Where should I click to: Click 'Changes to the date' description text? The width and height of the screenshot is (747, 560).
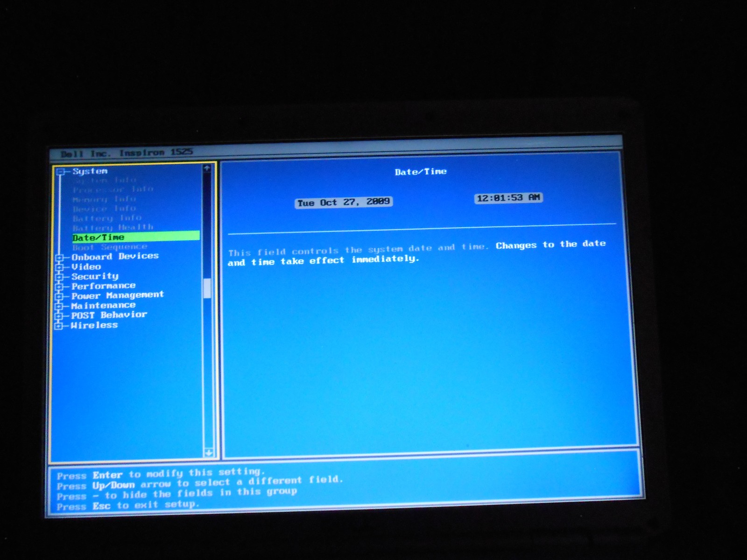tap(550, 245)
